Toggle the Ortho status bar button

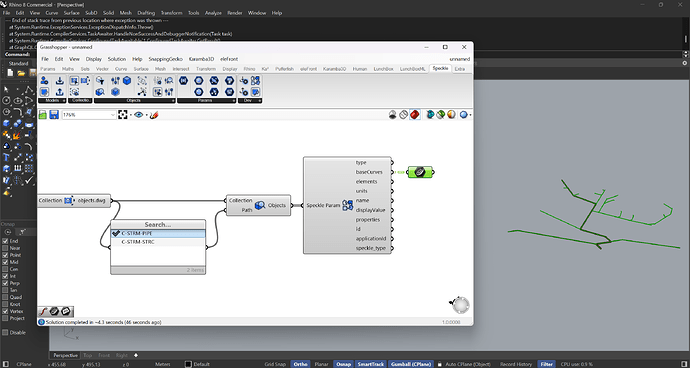301,364
